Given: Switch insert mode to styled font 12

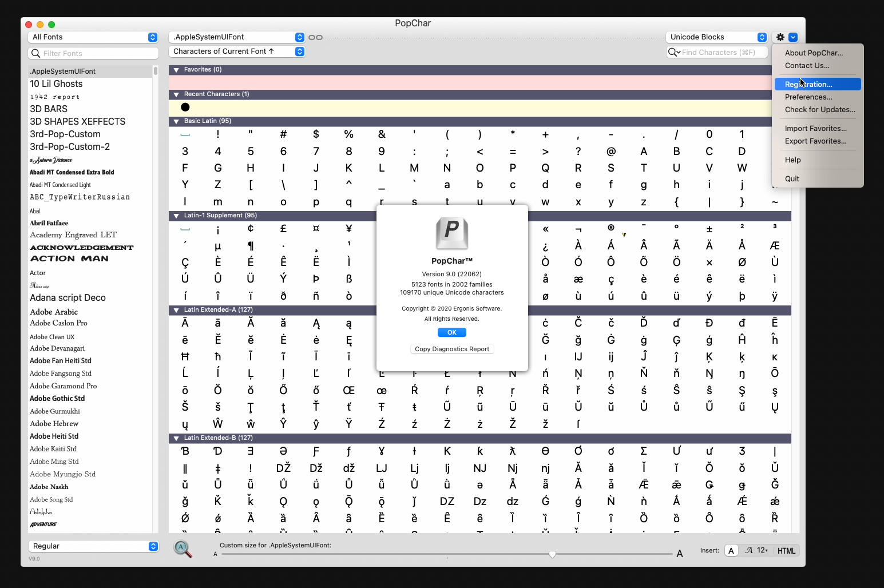Looking at the screenshot, I should click(756, 551).
